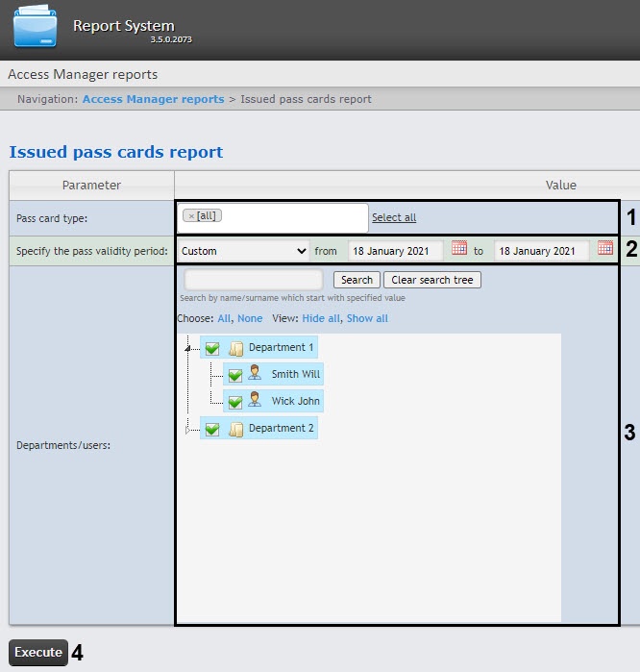Click the Clear search tree button
Image resolution: width=640 pixels, height=672 pixels.
(432, 280)
